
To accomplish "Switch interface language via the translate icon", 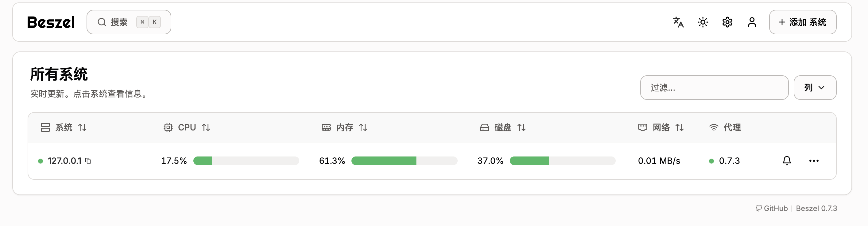I will [678, 22].
